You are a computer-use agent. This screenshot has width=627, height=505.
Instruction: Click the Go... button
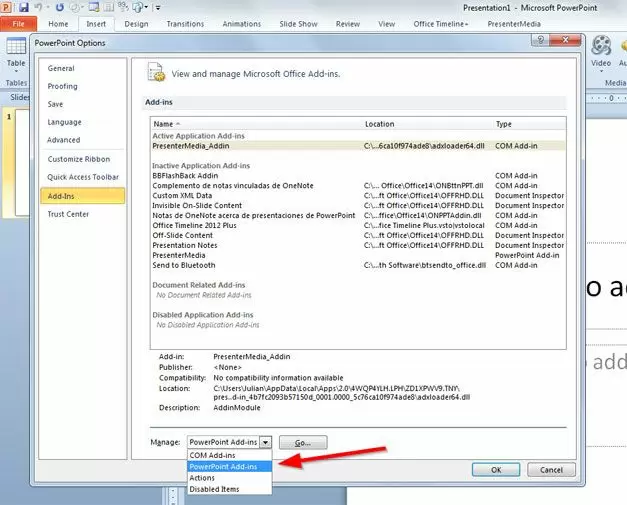pyautogui.click(x=303, y=443)
